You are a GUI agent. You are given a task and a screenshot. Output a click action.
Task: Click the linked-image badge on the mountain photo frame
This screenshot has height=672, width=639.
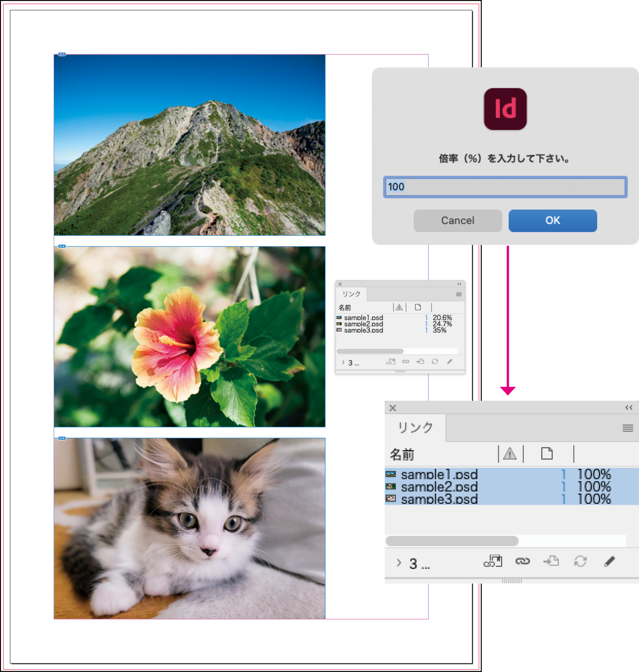pyautogui.click(x=62, y=54)
